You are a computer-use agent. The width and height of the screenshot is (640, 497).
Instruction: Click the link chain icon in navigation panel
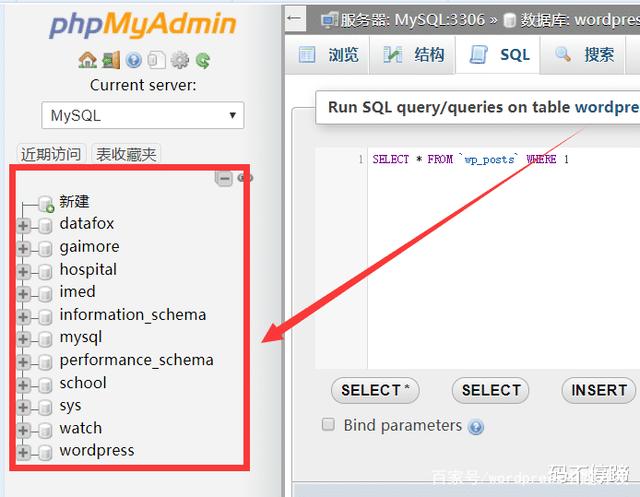245,178
